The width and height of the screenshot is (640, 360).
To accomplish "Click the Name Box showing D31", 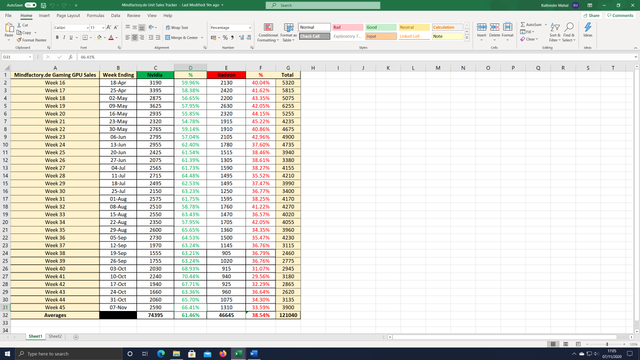I will [17, 57].
